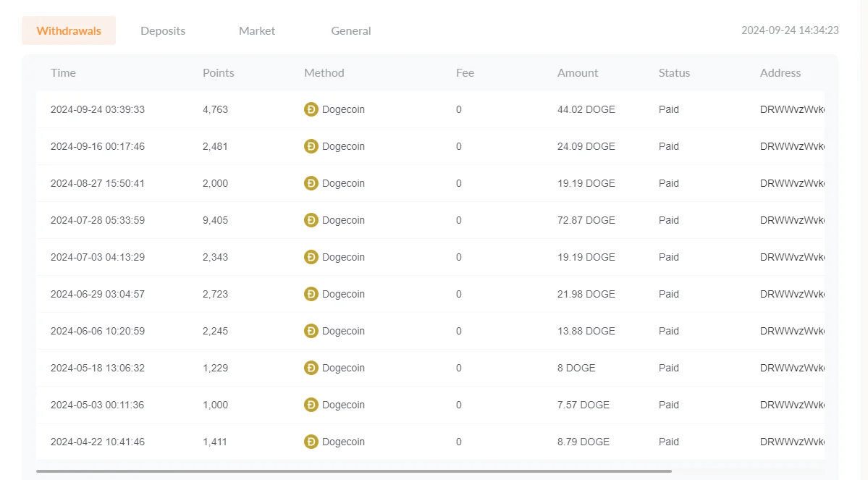This screenshot has height=480, width=868.
Task: Open the Market tab
Action: [257, 30]
